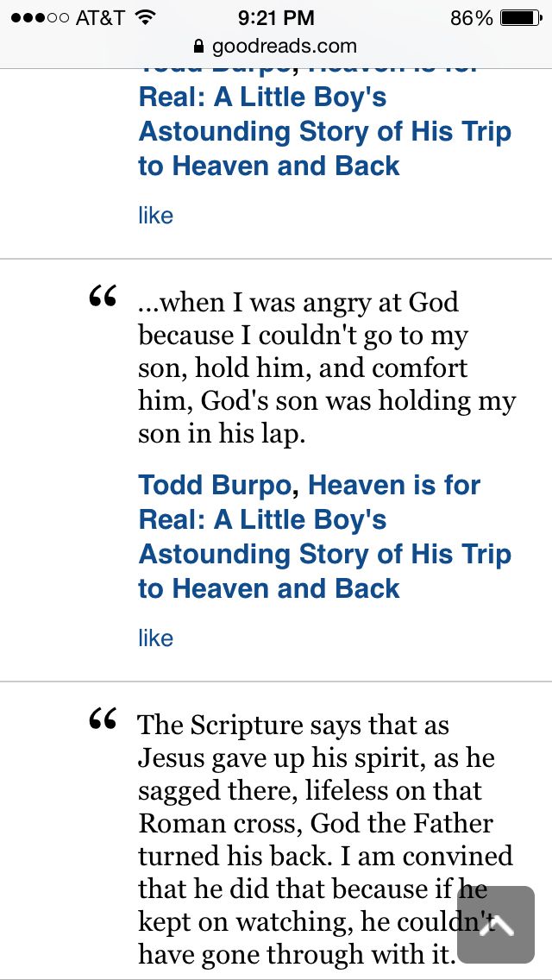Open the Todd Burpo link under the 'angry at God' quote
Viewport: 552px width, 980px height.
[214, 486]
